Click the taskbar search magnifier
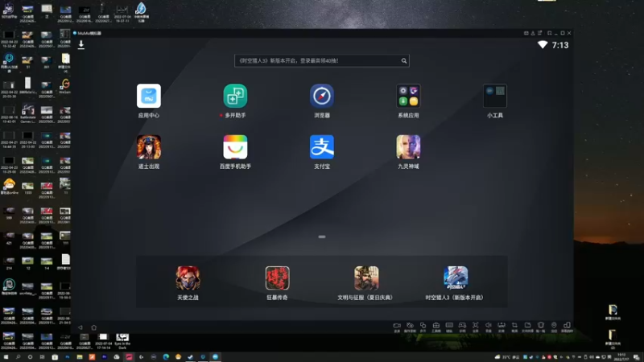Viewport: 644px width, 362px height. tap(18, 357)
